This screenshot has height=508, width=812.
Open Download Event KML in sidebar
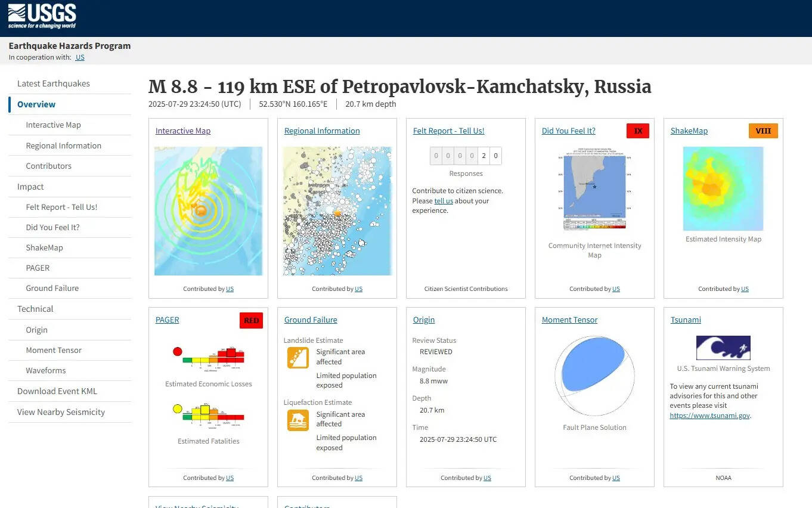point(57,391)
